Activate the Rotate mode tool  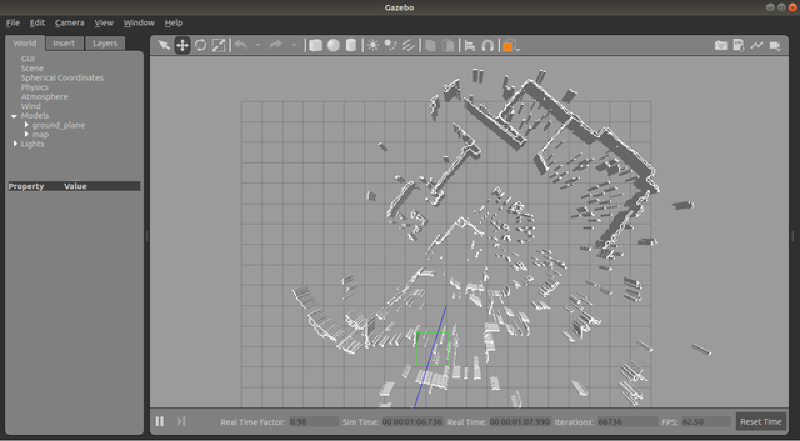pos(201,45)
